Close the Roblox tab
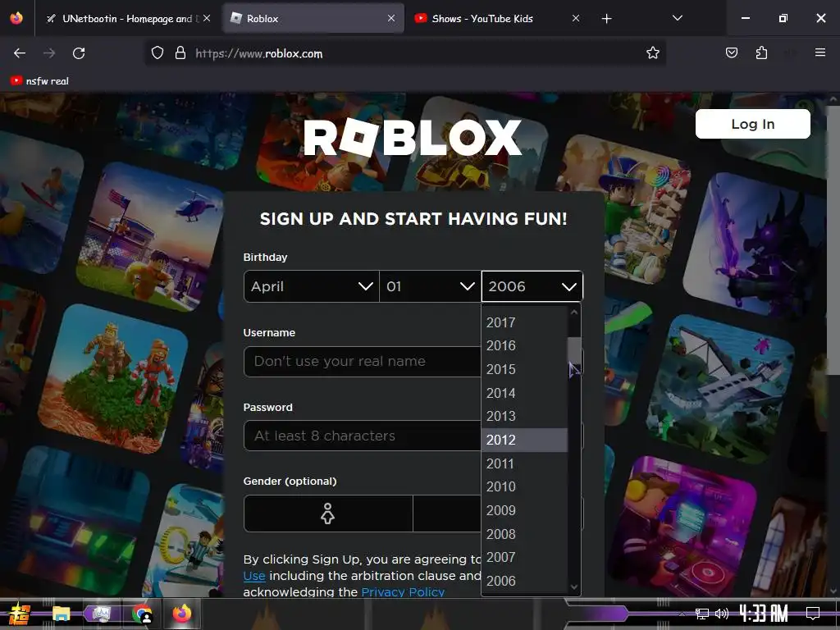This screenshot has height=630, width=840. coord(391,18)
